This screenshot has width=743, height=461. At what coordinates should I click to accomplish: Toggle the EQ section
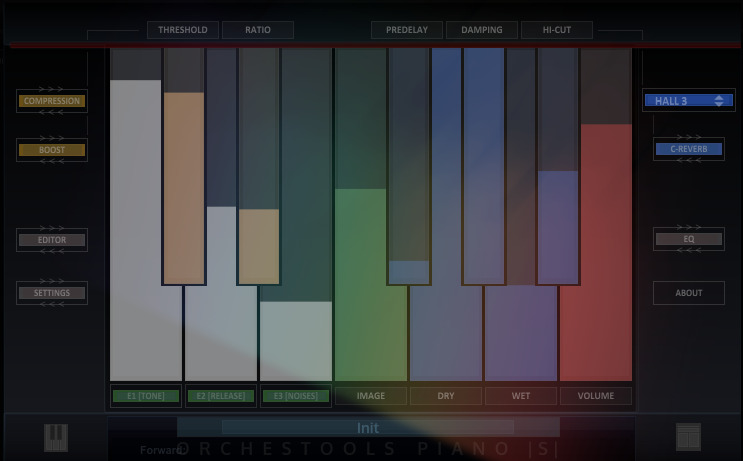coord(689,239)
